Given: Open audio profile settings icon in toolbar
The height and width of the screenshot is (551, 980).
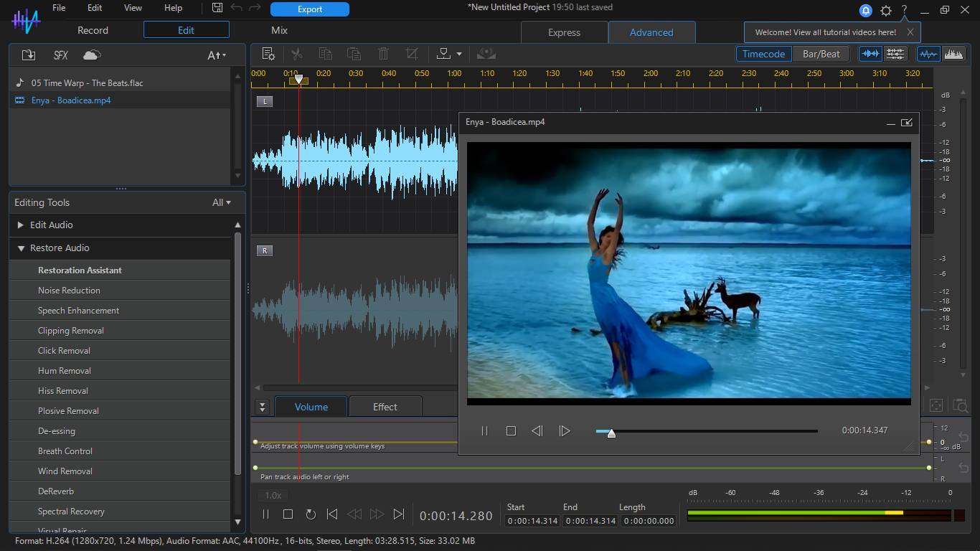Looking at the screenshot, I should click(268, 54).
